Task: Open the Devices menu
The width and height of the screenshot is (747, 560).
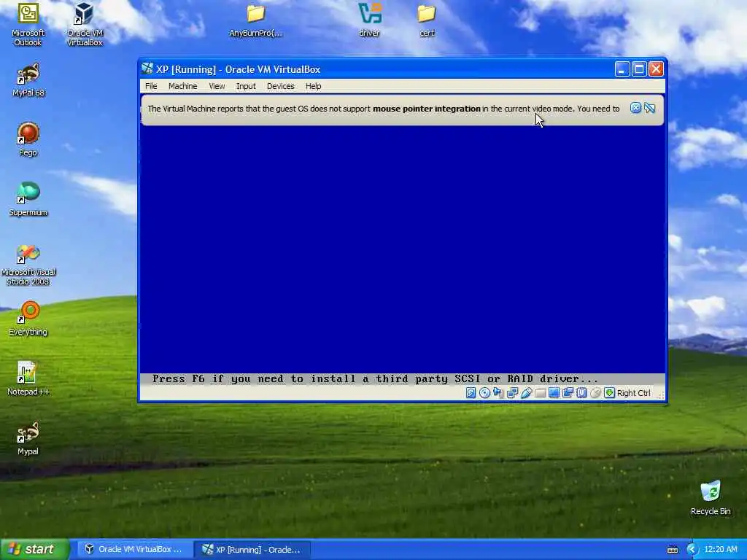Action: coord(280,86)
